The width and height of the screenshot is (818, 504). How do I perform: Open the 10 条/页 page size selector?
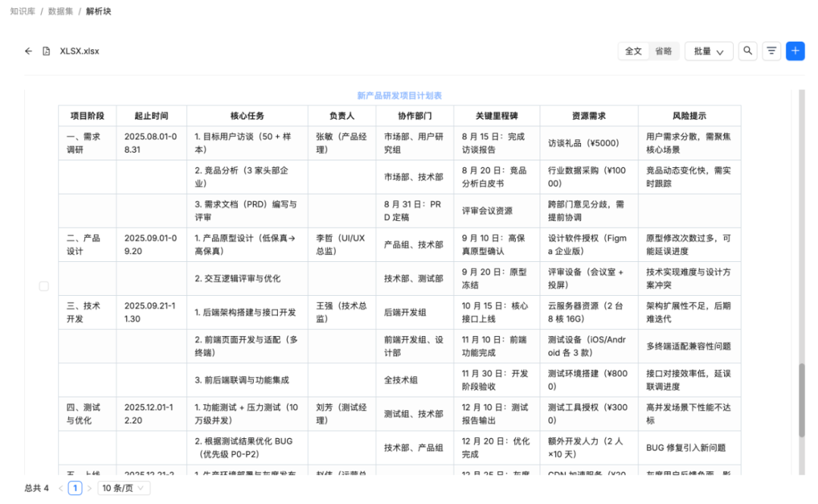(123, 488)
